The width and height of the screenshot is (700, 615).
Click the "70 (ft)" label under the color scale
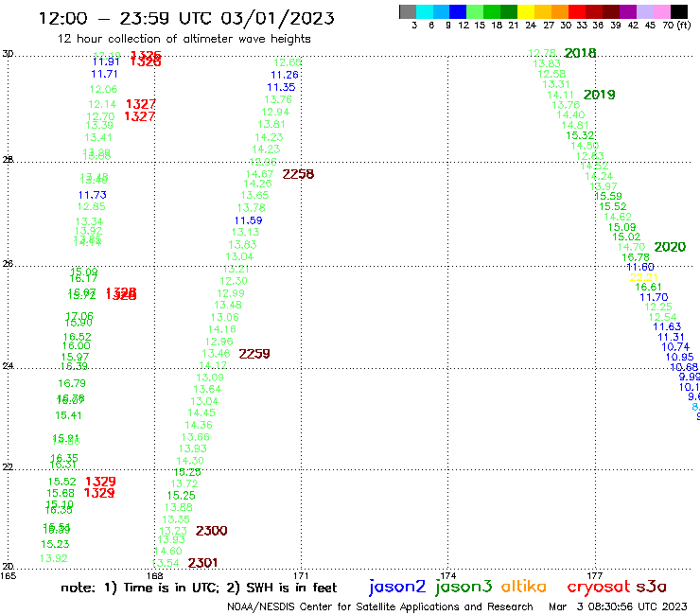click(x=676, y=26)
